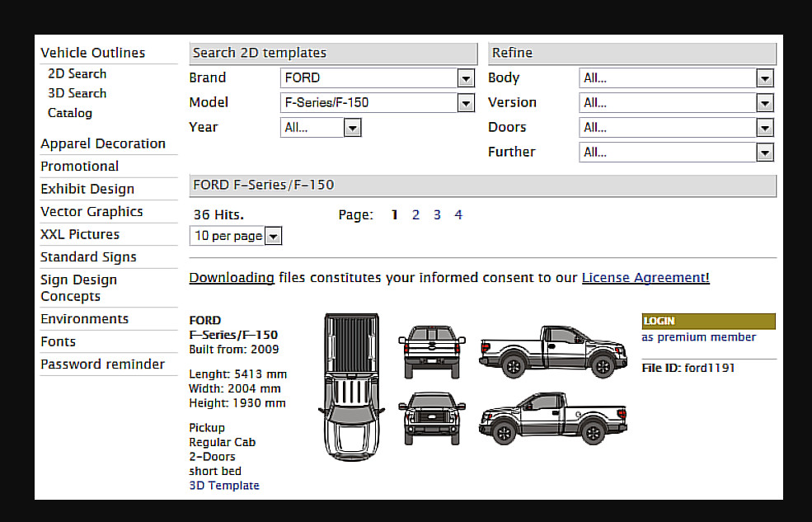This screenshot has height=522, width=812.
Task: Open the Brand dropdown showing FORD
Action: [x=377, y=78]
